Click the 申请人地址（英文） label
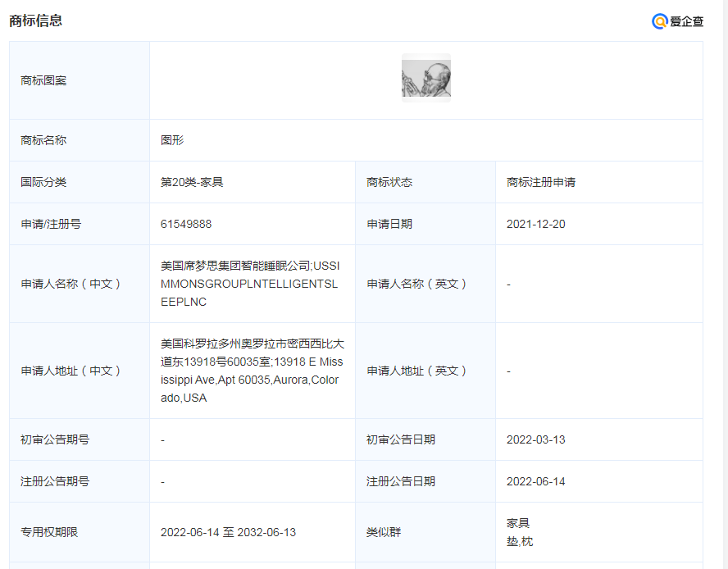728x569 pixels. tap(416, 371)
